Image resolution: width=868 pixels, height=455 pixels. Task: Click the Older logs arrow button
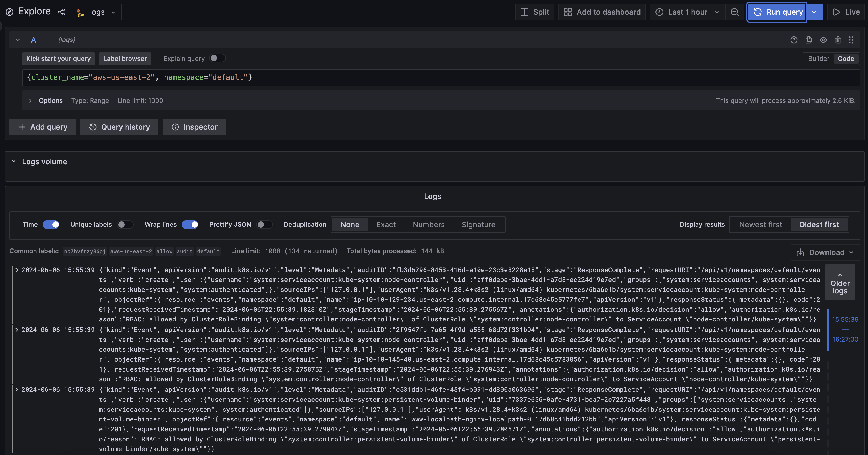(840, 282)
